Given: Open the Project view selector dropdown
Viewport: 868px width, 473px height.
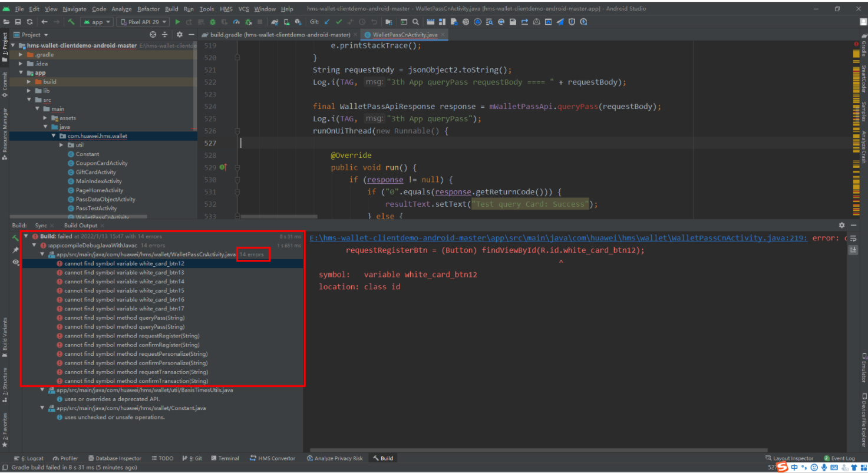Looking at the screenshot, I should pos(31,35).
